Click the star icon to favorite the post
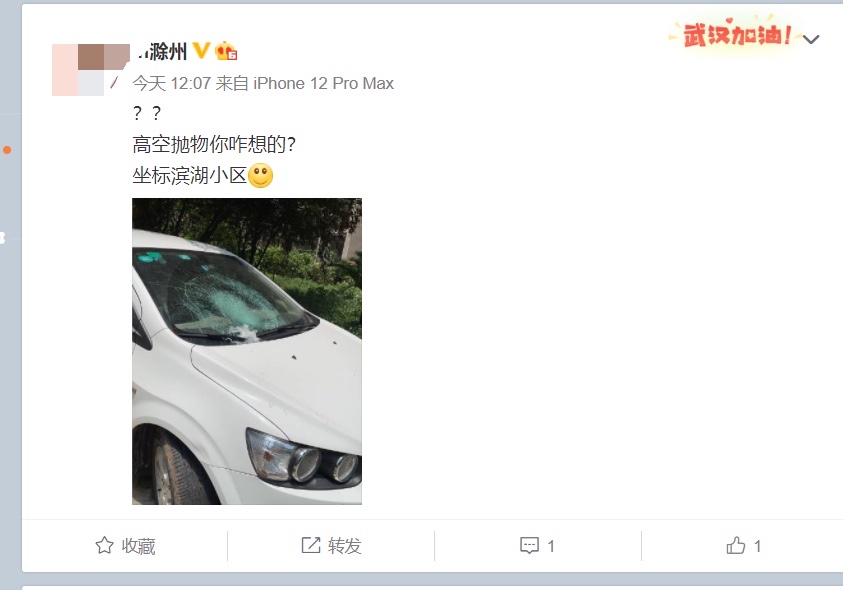 click(104, 545)
